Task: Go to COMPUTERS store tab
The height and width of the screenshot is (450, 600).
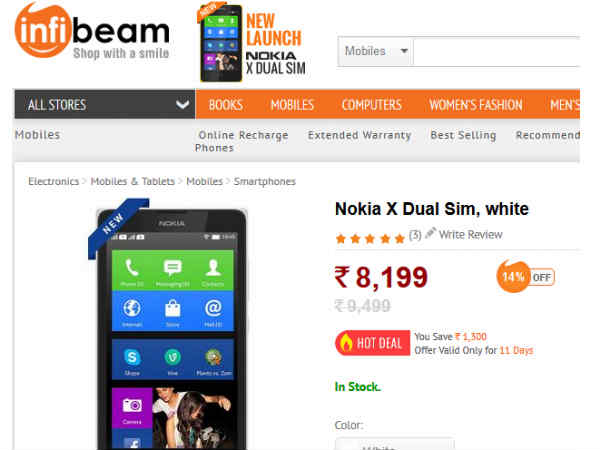Action: pos(372,104)
